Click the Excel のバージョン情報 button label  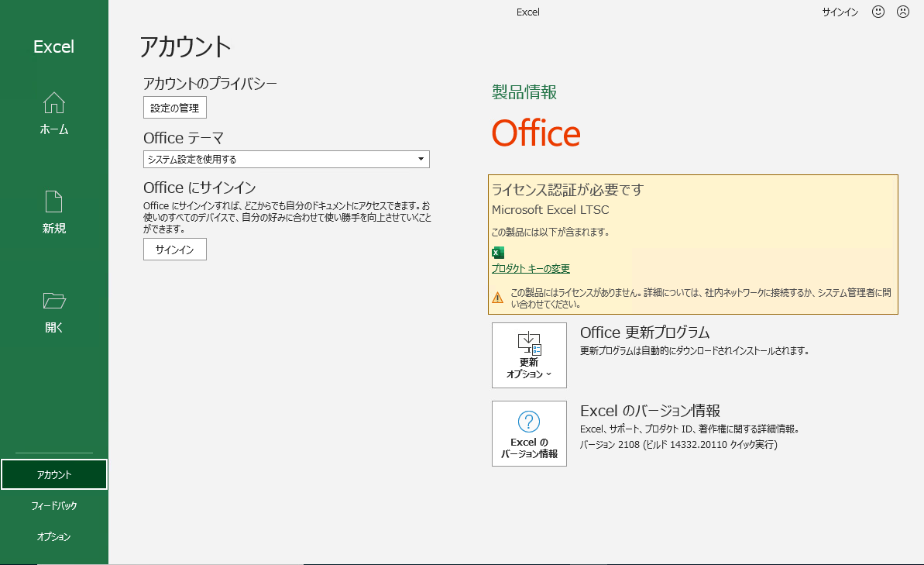[x=529, y=448]
